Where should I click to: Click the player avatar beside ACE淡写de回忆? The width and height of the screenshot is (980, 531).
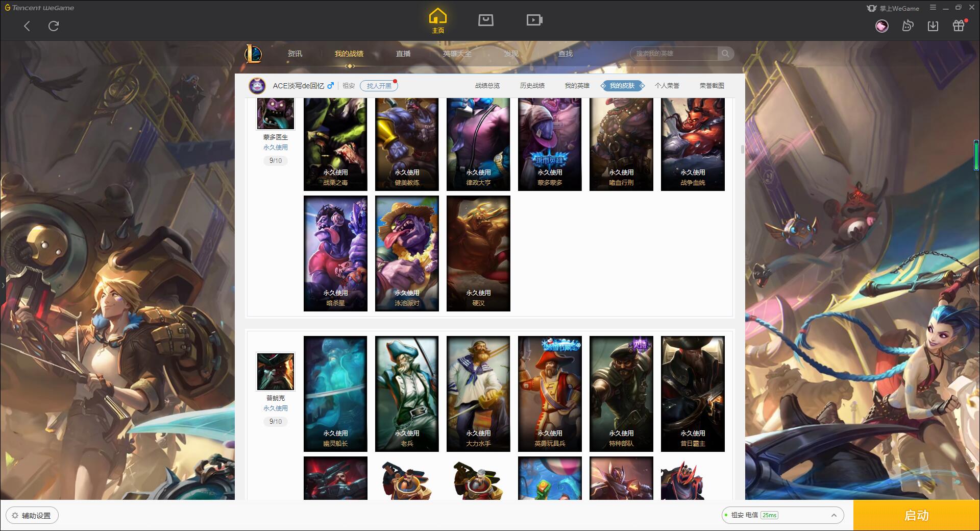(257, 85)
